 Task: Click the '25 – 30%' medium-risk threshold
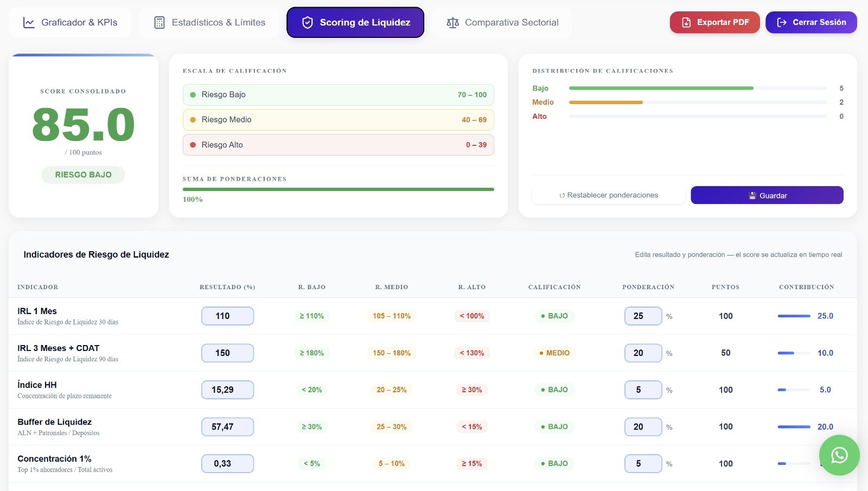click(x=392, y=426)
